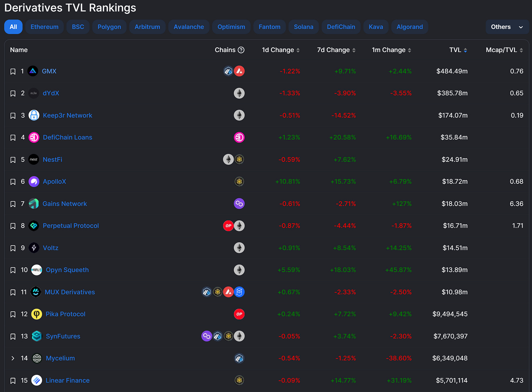532x392 pixels.
Task: Click the SynFutures logo icon
Action: click(x=37, y=336)
